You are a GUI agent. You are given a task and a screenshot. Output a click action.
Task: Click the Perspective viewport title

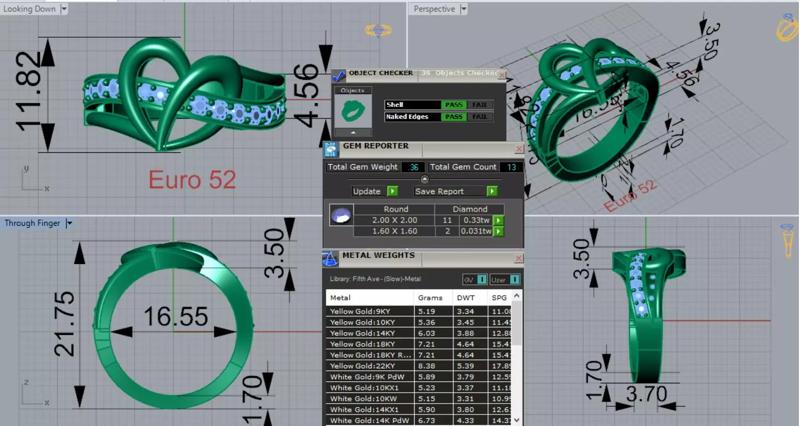coord(434,9)
